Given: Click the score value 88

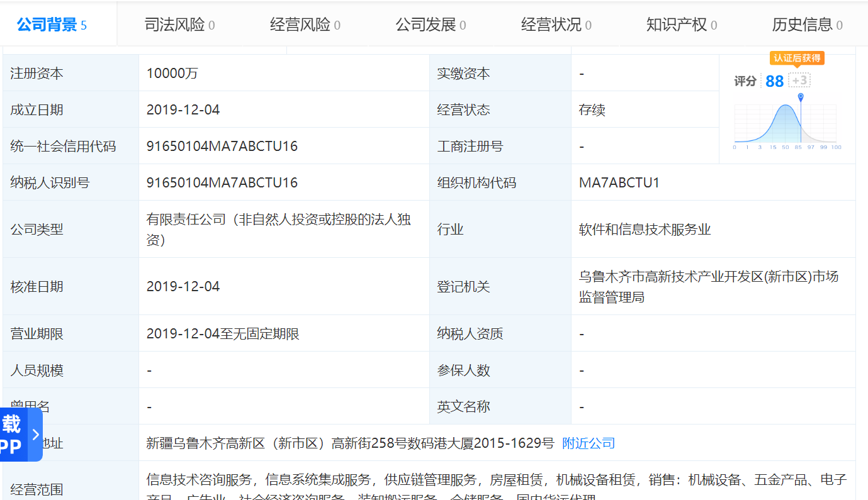Looking at the screenshot, I should click(774, 81).
